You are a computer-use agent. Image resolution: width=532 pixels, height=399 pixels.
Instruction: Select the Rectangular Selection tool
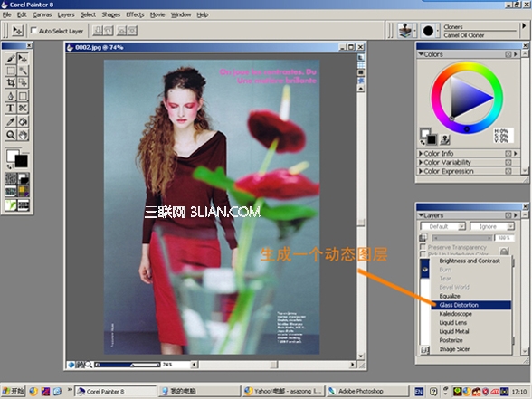tap(11, 71)
